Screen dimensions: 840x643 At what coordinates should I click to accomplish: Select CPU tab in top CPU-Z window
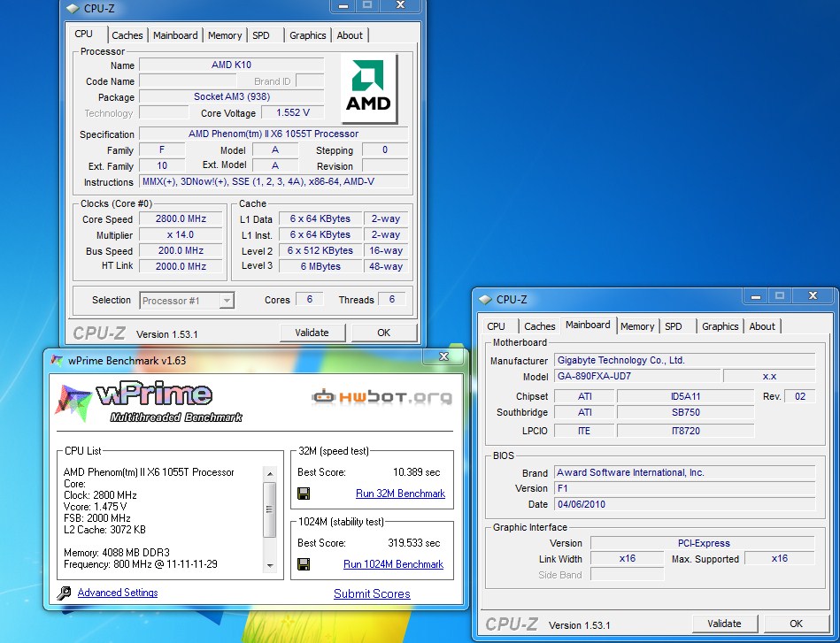tap(84, 34)
